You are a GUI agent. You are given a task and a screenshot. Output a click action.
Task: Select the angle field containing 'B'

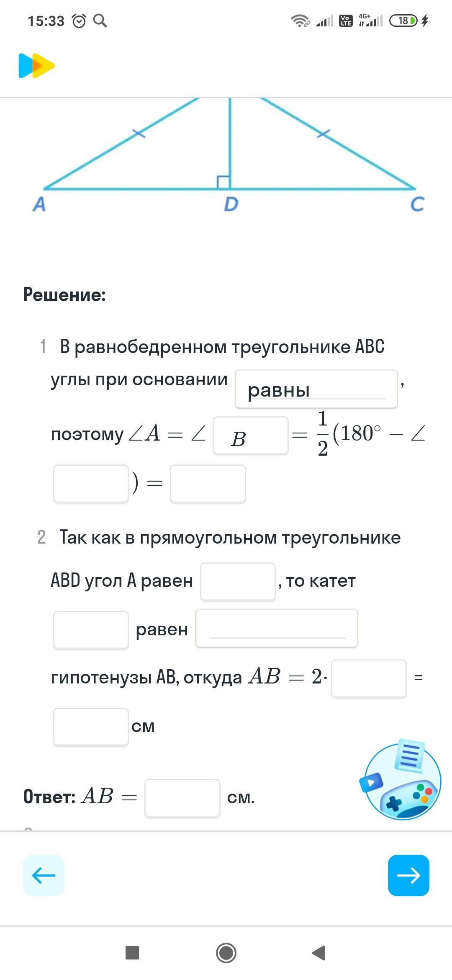tap(250, 436)
